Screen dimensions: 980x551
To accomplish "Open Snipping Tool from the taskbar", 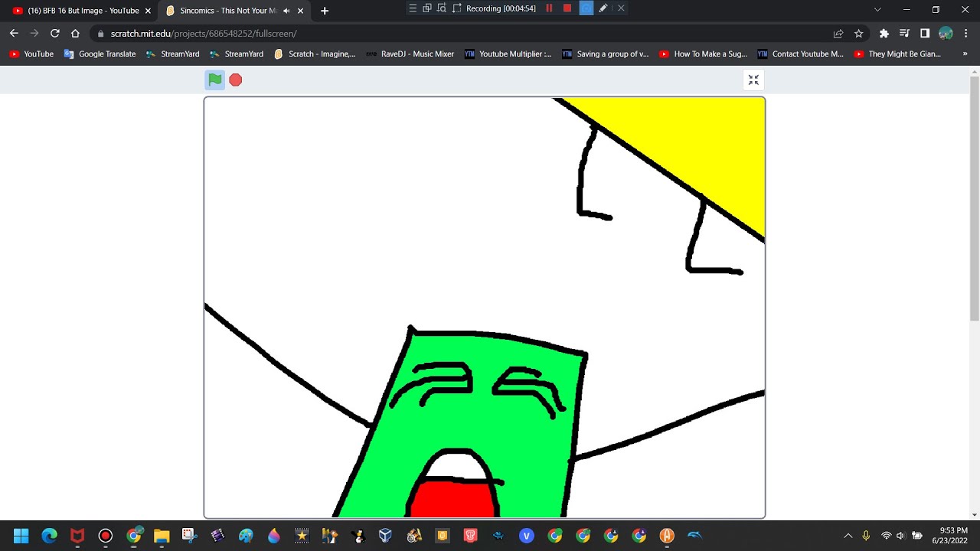I will [x=189, y=536].
